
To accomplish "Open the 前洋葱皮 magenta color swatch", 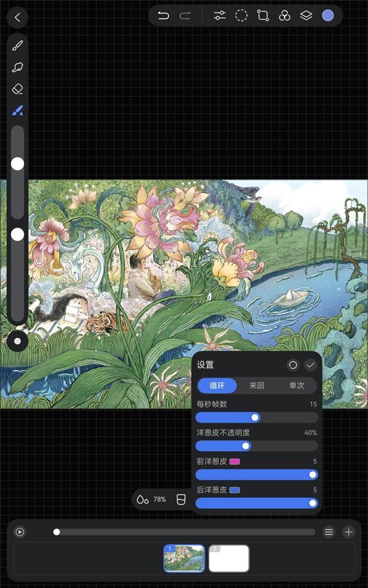I will (x=234, y=462).
